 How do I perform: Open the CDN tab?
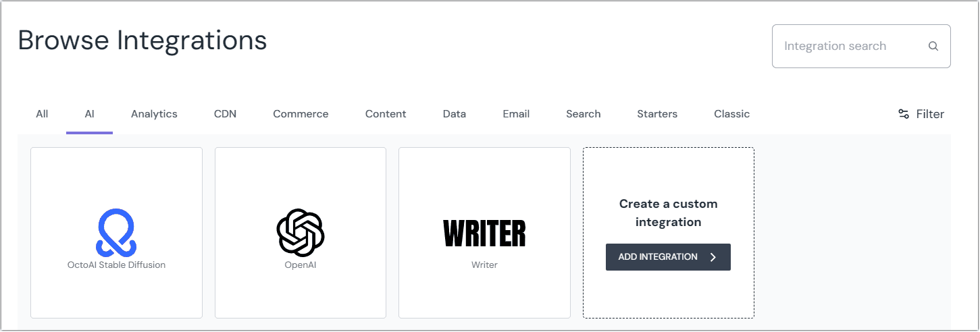225,114
